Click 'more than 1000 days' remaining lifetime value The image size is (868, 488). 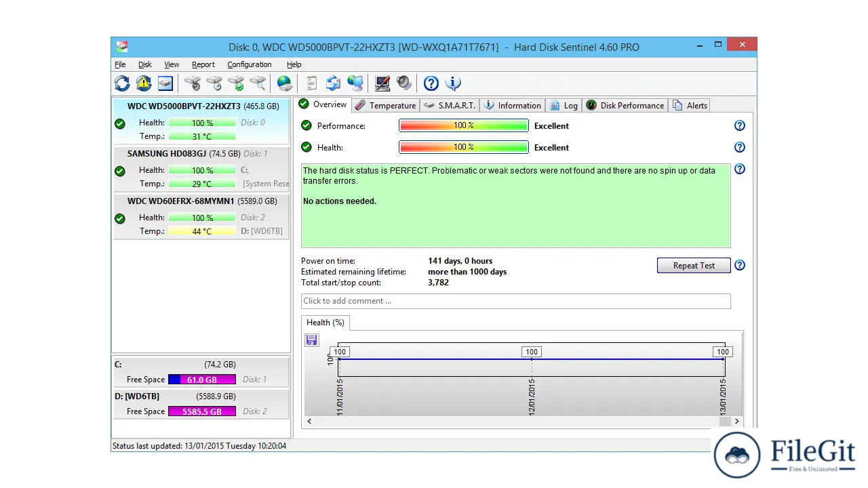pyautogui.click(x=467, y=272)
